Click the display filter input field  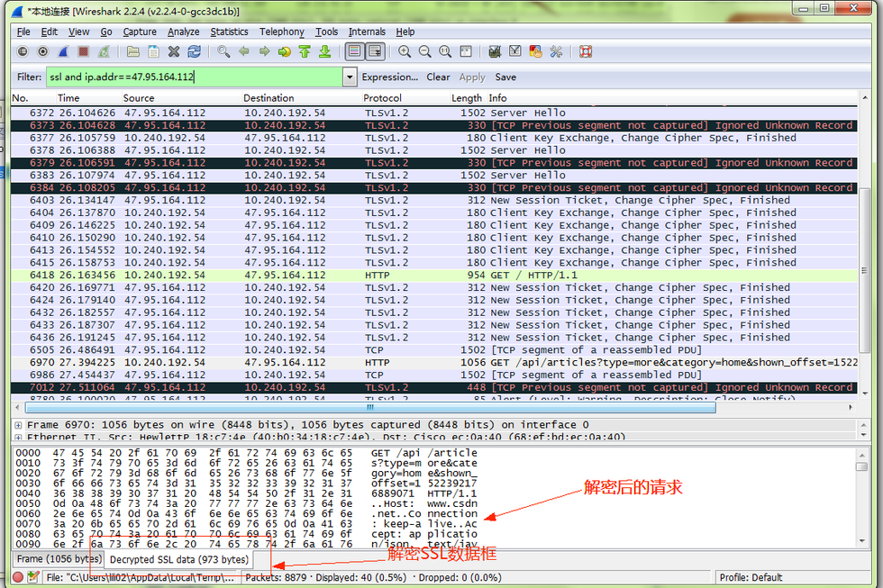pos(194,77)
